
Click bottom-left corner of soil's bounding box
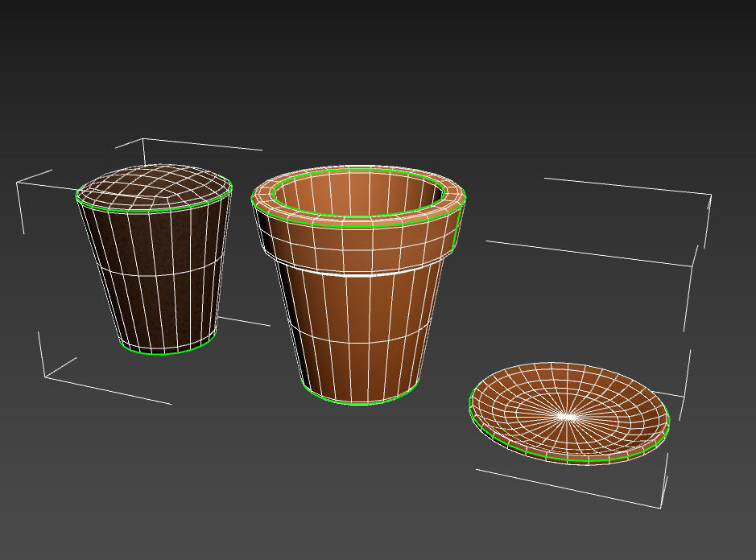pyautogui.click(x=46, y=377)
